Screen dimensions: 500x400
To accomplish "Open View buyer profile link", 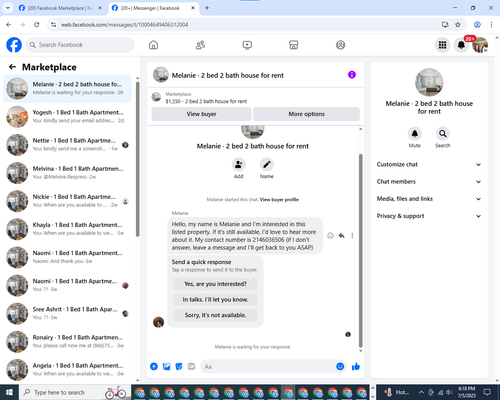I will [279, 200].
